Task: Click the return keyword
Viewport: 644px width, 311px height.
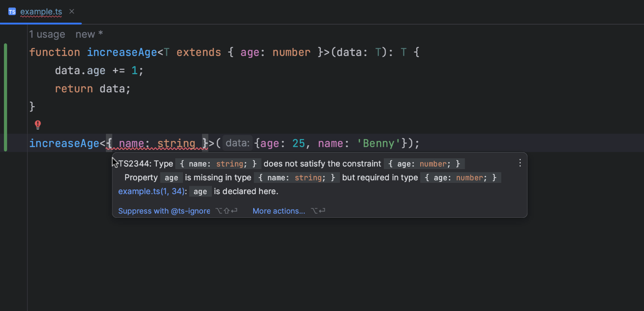Action: 74,89
